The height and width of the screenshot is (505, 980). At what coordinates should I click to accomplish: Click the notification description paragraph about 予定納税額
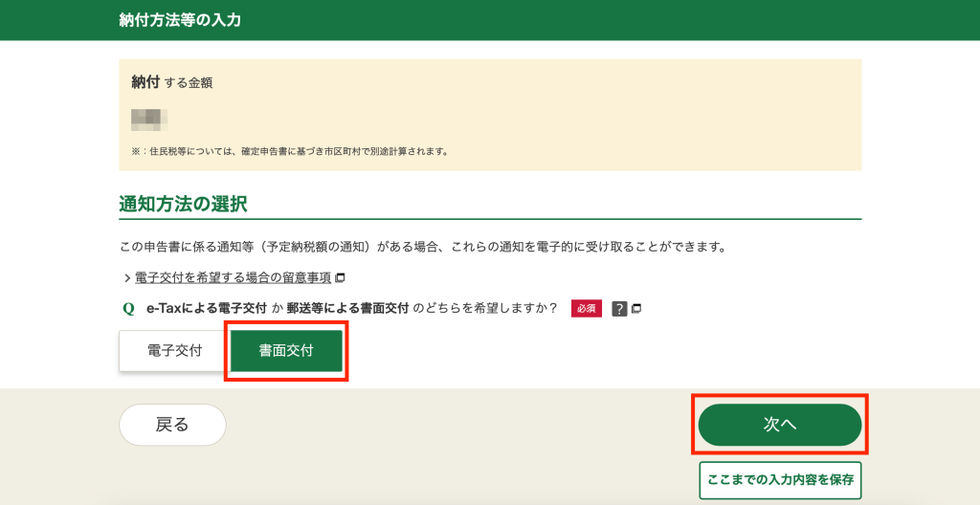[x=422, y=248]
